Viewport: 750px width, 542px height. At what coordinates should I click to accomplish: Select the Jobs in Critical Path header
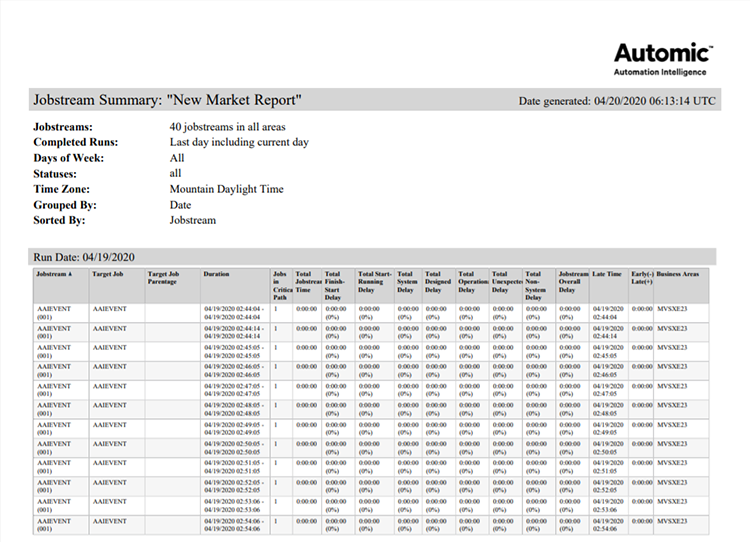click(281, 285)
